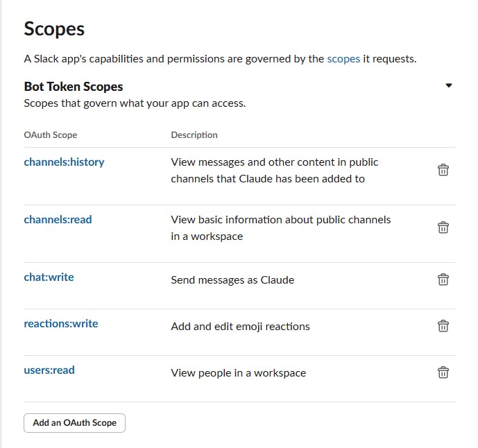
Task: Click the OAuth Scope column header
Action: (x=51, y=135)
